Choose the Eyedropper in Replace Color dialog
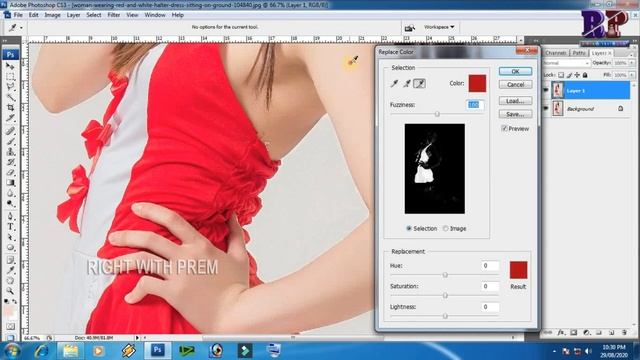 click(394, 83)
